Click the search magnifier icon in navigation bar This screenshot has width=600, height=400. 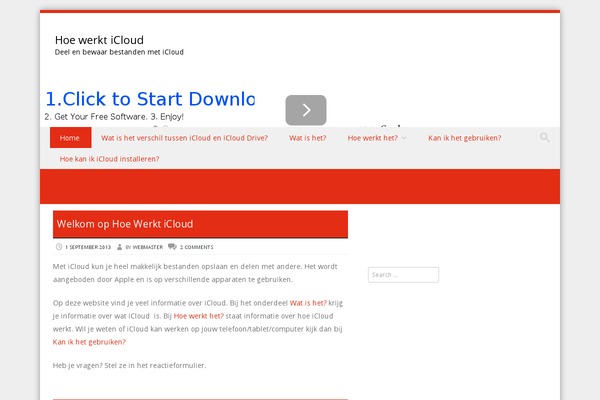pos(545,137)
